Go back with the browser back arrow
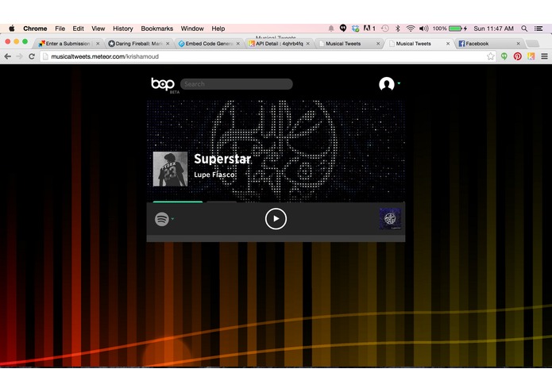 [x=8, y=56]
